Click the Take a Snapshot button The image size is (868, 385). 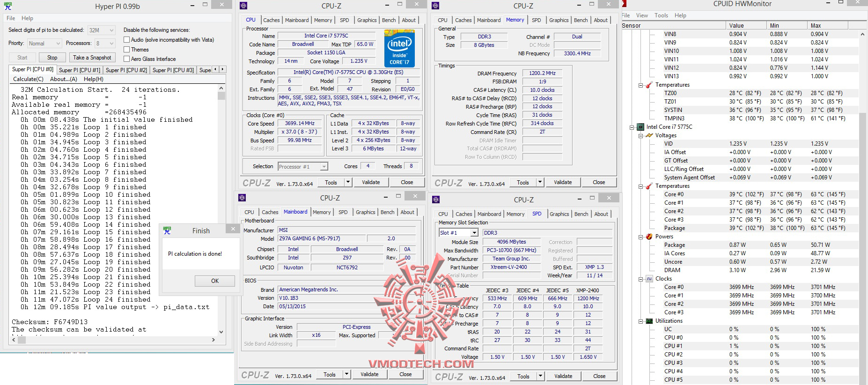(x=92, y=58)
